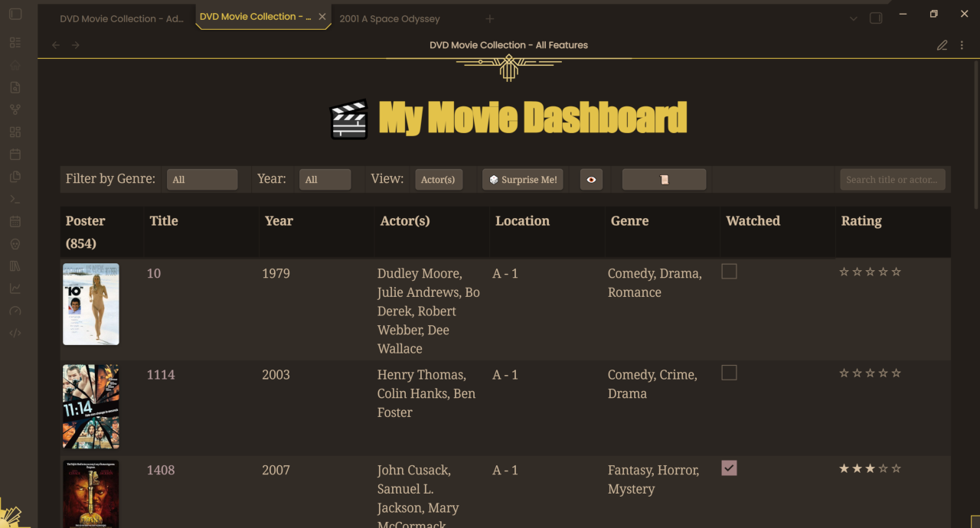Click the code brackets icon in the sidebar
Viewport: 980px width, 528px height.
(15, 332)
